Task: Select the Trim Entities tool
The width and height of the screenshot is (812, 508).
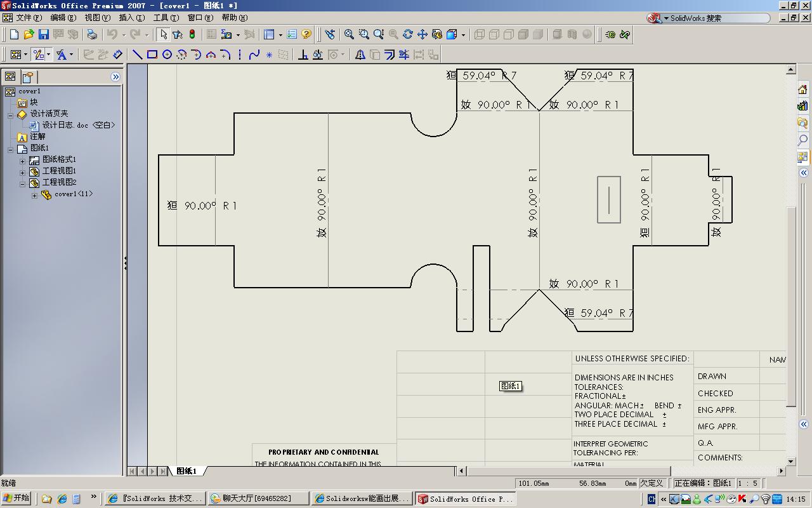Action: [404, 55]
